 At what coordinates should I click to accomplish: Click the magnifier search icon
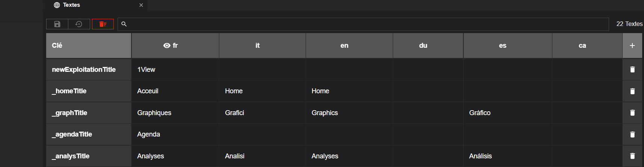click(124, 24)
